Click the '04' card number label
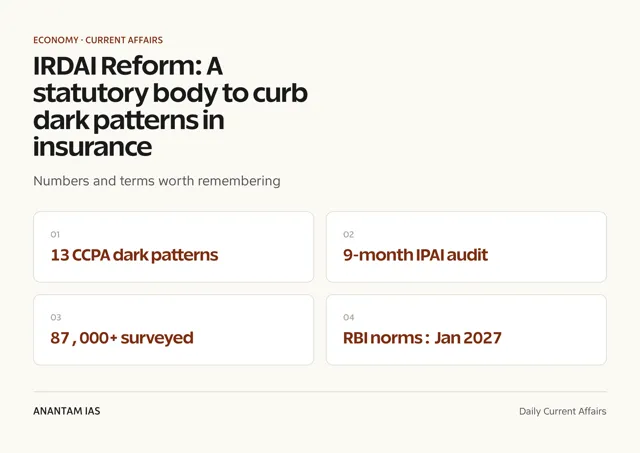 coord(349,318)
